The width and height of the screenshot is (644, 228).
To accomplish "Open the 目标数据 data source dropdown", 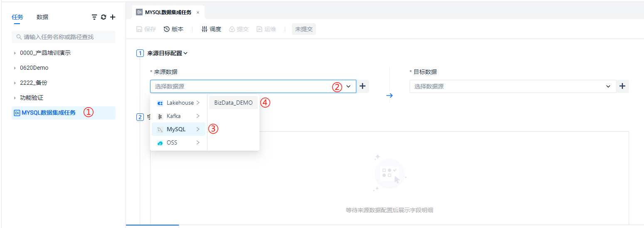I will point(512,86).
